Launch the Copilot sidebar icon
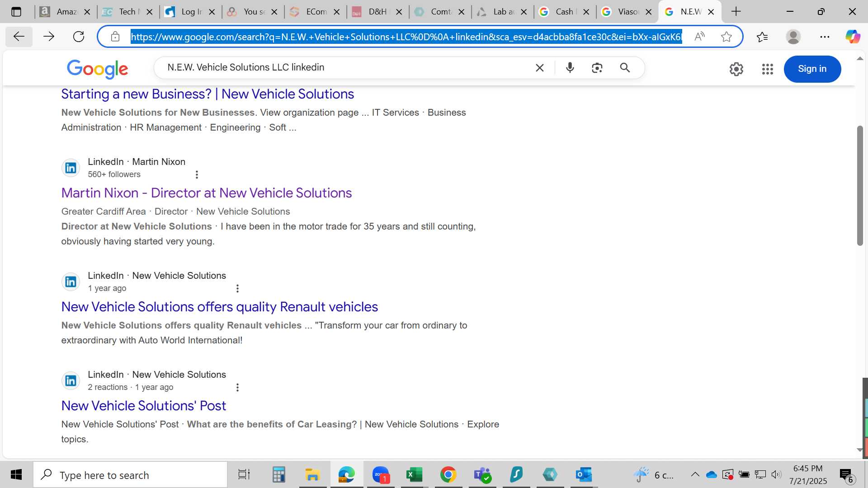 pos(853,37)
